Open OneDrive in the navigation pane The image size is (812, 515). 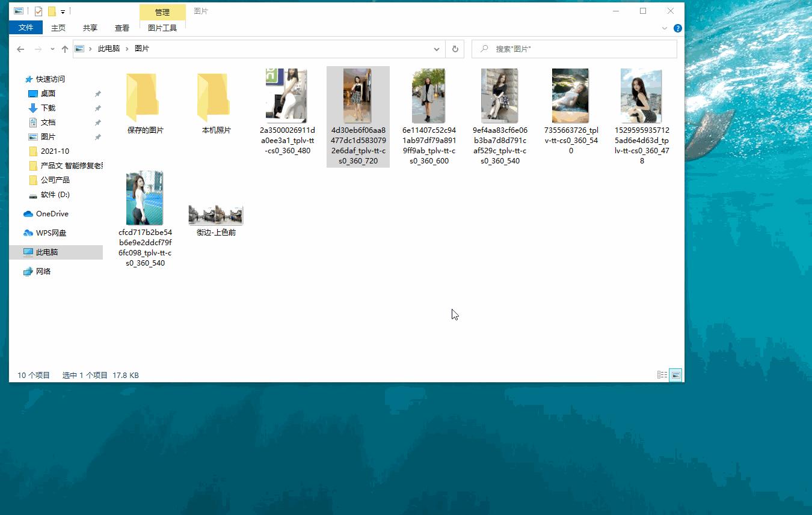(x=52, y=214)
